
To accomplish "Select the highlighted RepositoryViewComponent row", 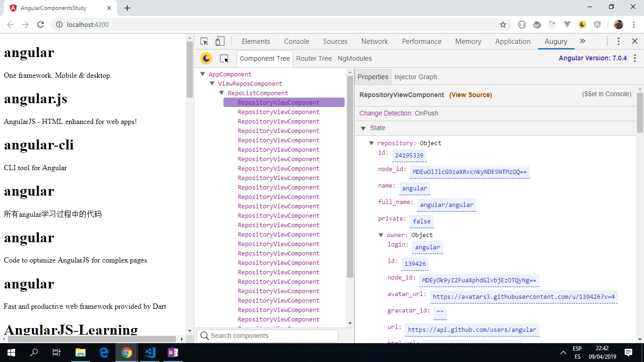I will [284, 102].
